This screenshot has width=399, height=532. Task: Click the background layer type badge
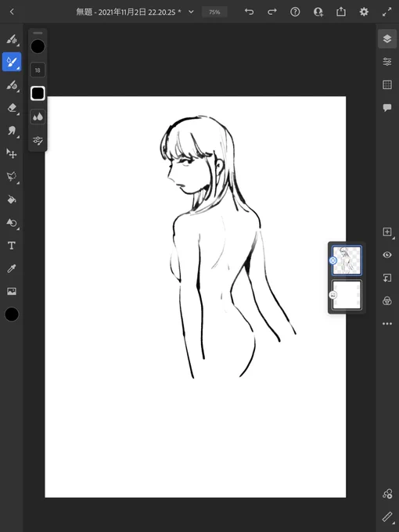tap(332, 295)
